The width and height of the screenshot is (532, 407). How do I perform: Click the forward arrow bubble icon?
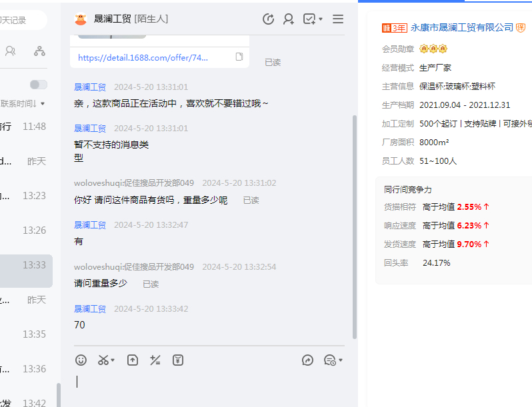click(307, 360)
